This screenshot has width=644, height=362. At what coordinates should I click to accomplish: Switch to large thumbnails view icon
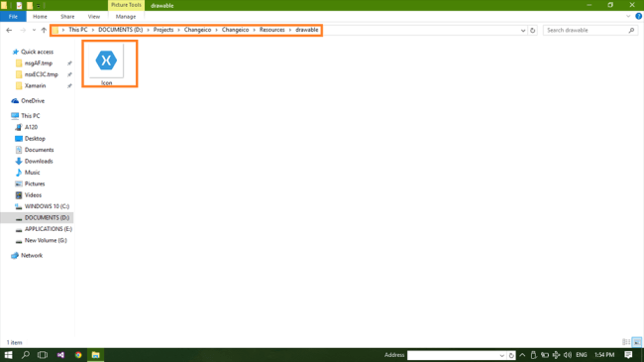point(637,342)
